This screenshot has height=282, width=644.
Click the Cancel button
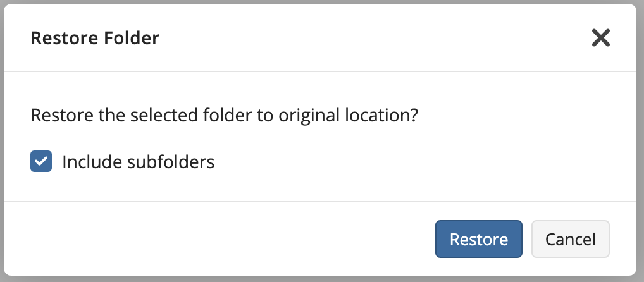coord(571,239)
